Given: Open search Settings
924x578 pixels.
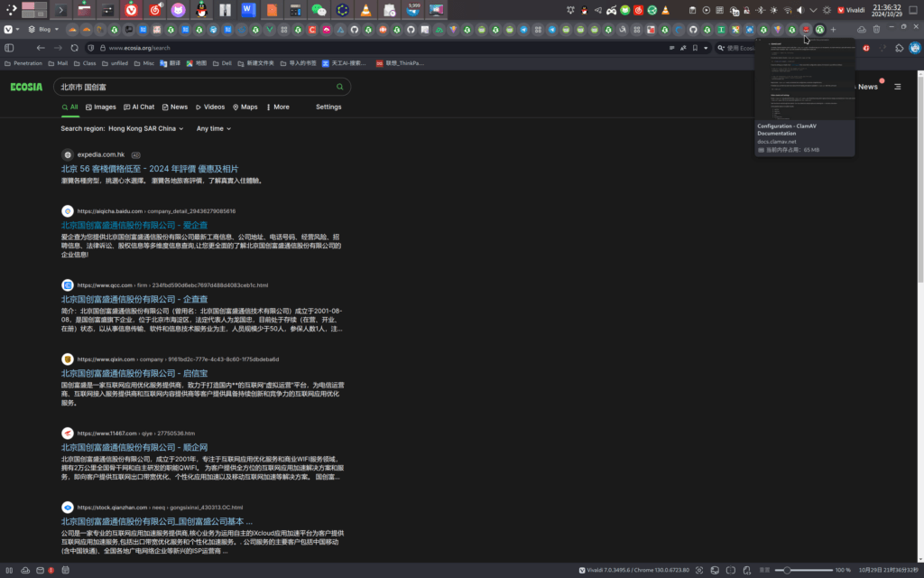Looking at the screenshot, I should click(x=328, y=107).
